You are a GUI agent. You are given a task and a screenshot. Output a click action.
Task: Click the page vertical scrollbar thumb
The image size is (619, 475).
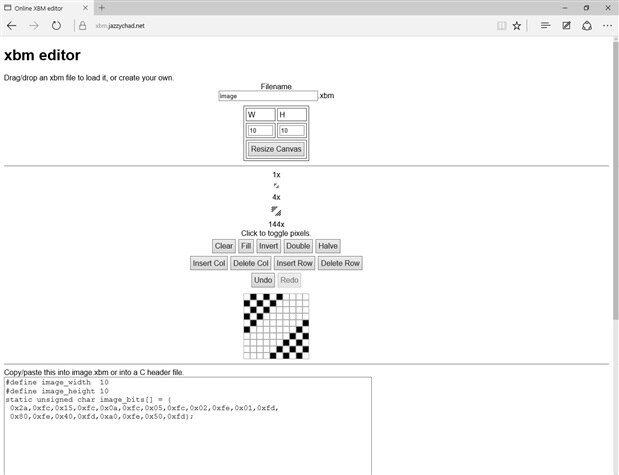(615, 180)
